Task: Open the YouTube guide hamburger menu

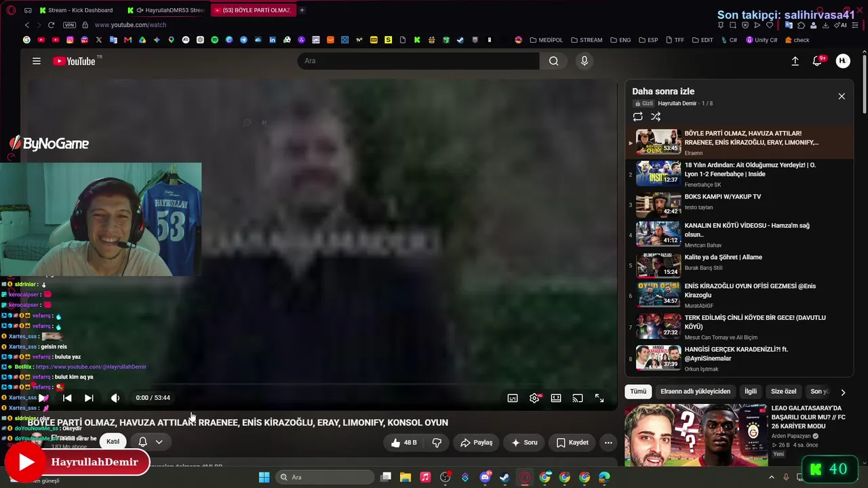Action: click(x=37, y=61)
